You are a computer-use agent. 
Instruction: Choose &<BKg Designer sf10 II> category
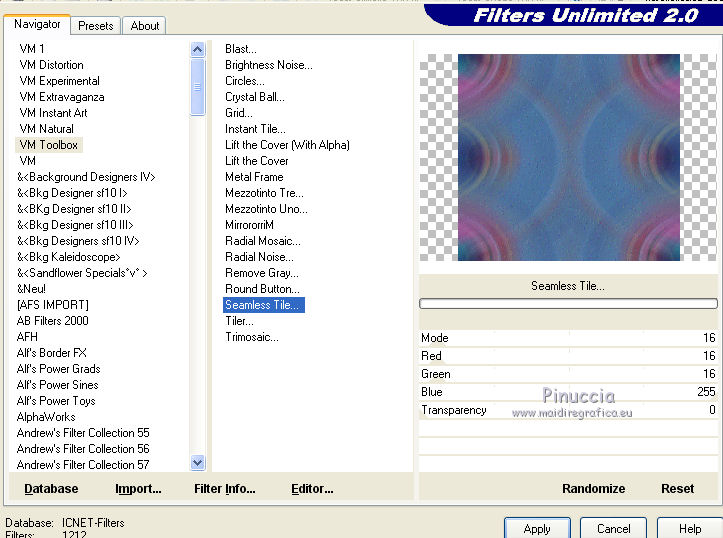(x=74, y=209)
